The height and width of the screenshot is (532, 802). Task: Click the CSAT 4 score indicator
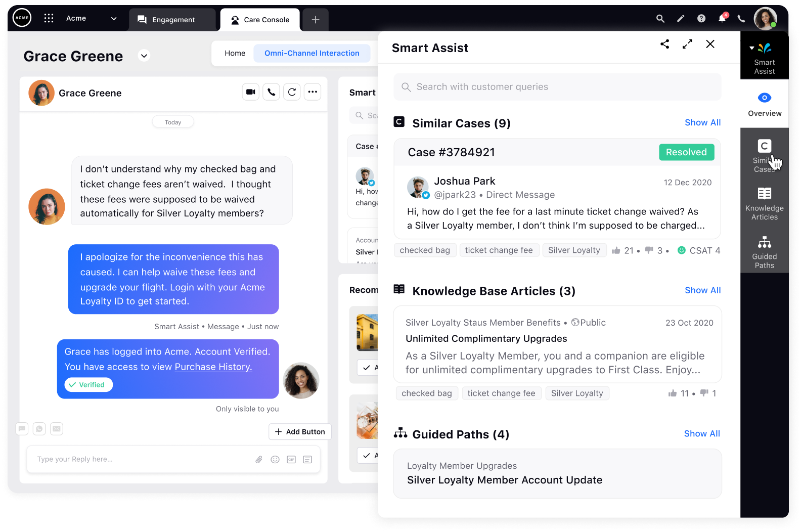[x=699, y=251]
